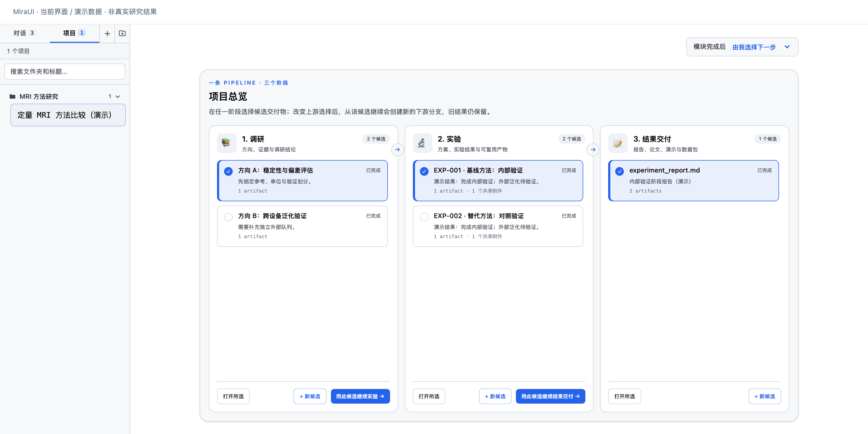
Task: Select radio for 方向 A：稳定性与偏差评估
Action: [x=228, y=171]
